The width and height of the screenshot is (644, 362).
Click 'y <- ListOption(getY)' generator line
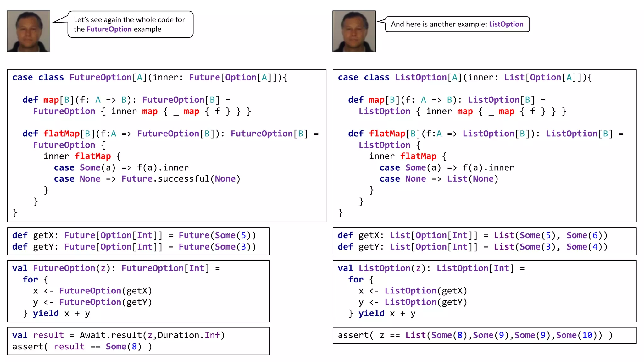coord(413,302)
